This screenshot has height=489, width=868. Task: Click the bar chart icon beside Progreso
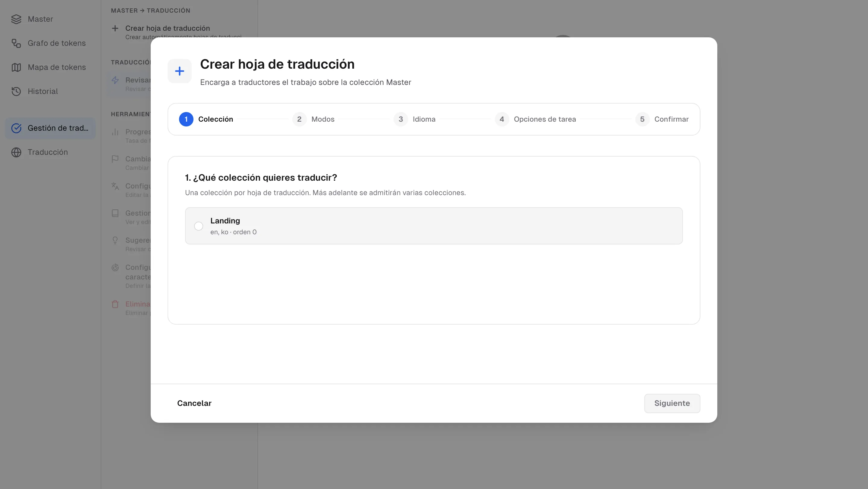click(115, 132)
